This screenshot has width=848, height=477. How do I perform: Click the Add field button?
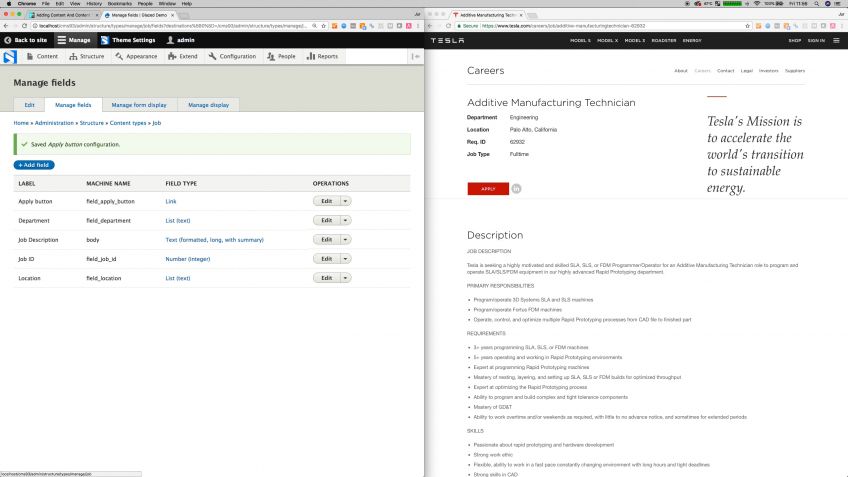tap(34, 165)
